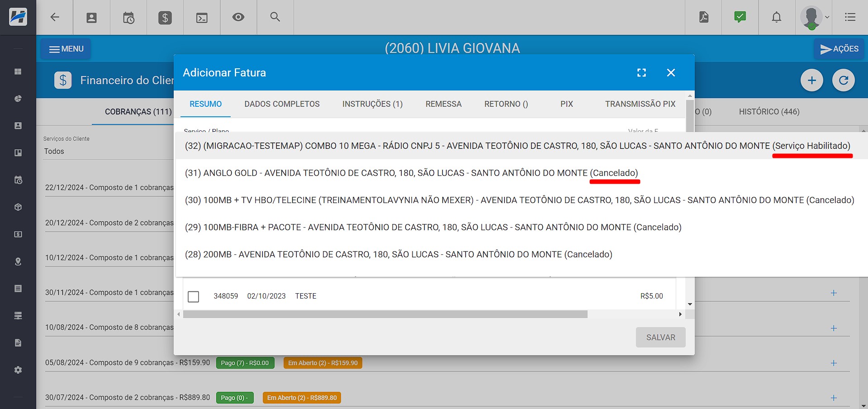Viewport: 868px width, 409px height.
Task: Click the Pago (7) - R$0.00 badge
Action: click(x=245, y=363)
